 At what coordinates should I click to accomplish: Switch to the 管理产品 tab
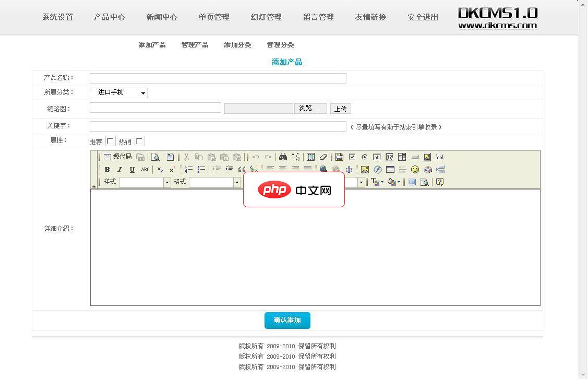pos(195,45)
